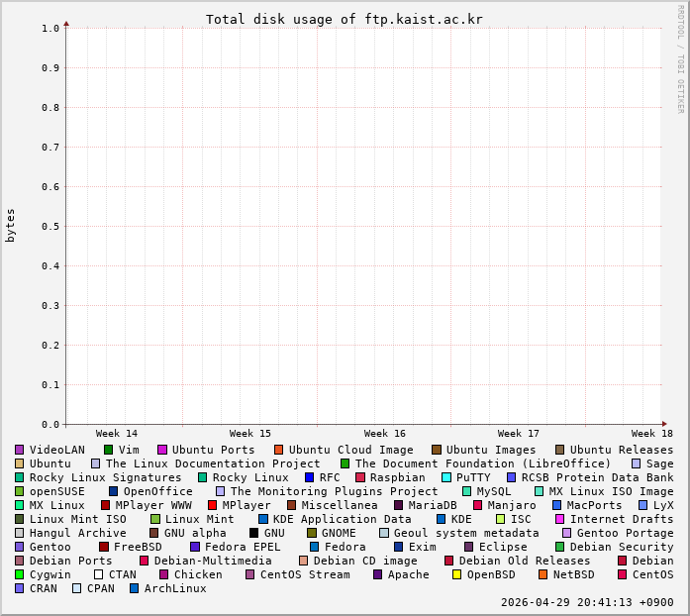Click the 0.5 y-axis tick label
The width and height of the screenshot is (690, 616).
(50, 226)
